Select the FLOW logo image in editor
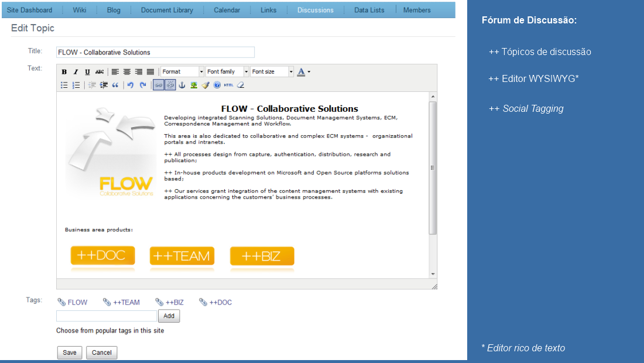The image size is (644, 363). (111, 152)
